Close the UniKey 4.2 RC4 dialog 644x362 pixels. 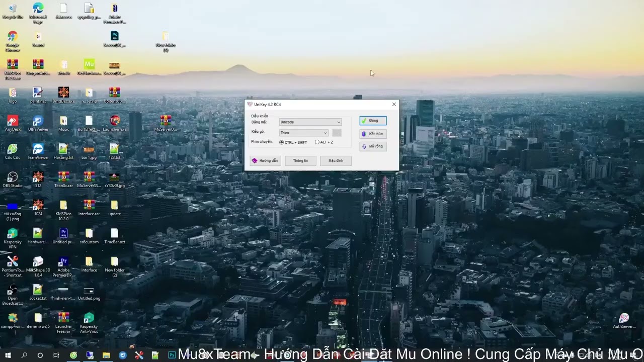394,104
